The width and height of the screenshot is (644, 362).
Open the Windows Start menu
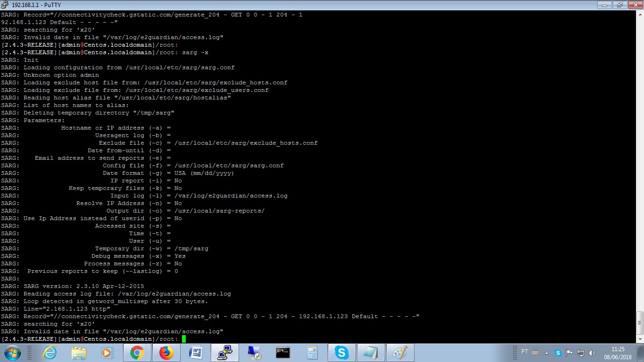coord(12,353)
